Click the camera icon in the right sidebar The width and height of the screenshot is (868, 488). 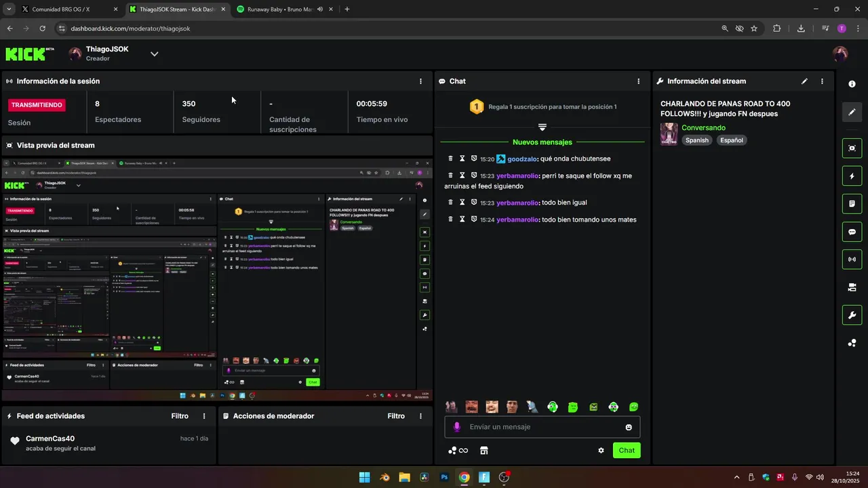(x=852, y=287)
